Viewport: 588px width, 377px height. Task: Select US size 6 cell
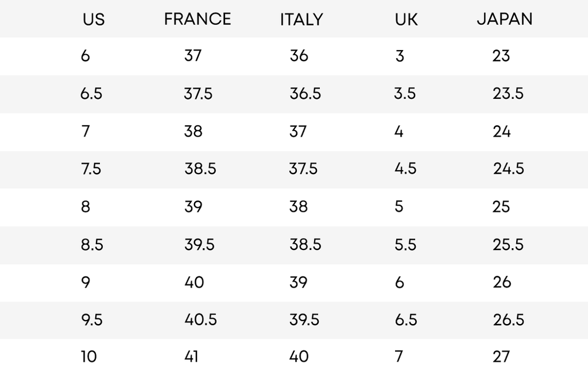(86, 56)
